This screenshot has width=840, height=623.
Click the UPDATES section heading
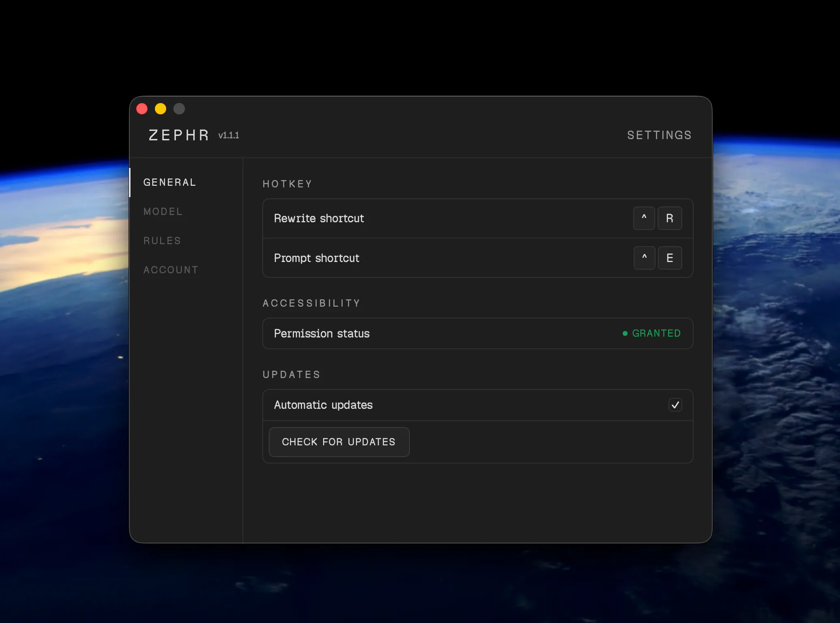coord(291,375)
